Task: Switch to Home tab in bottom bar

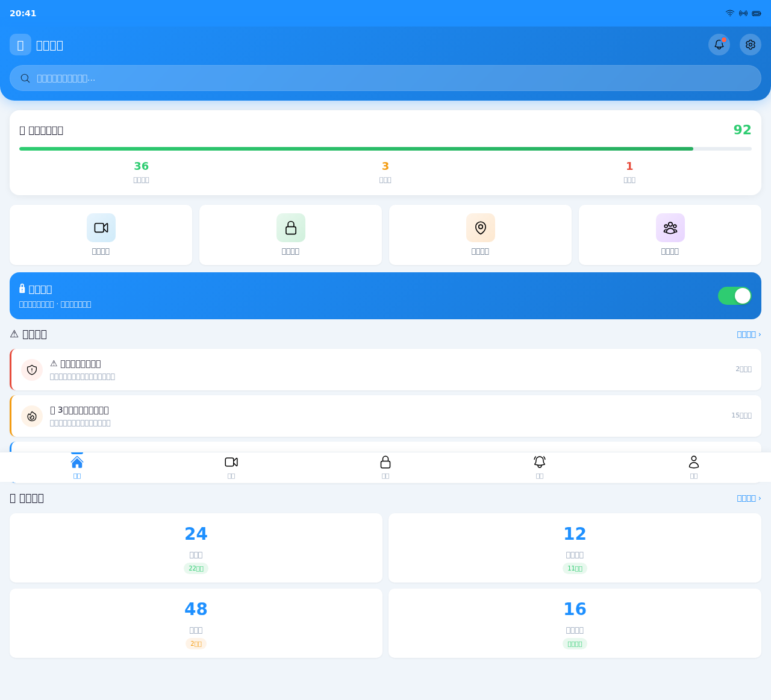Action: click(77, 467)
